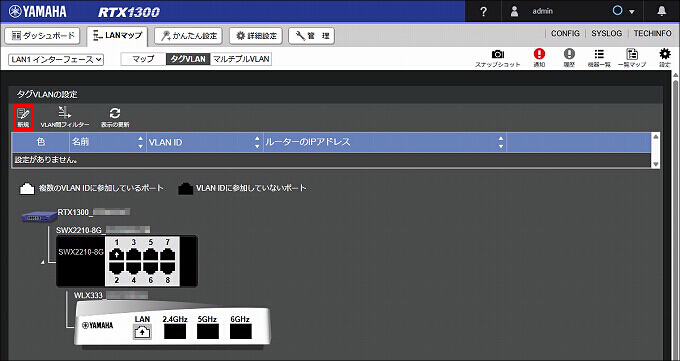Sort the table by 名前 column arrows
680x361 pixels.
tap(140, 142)
